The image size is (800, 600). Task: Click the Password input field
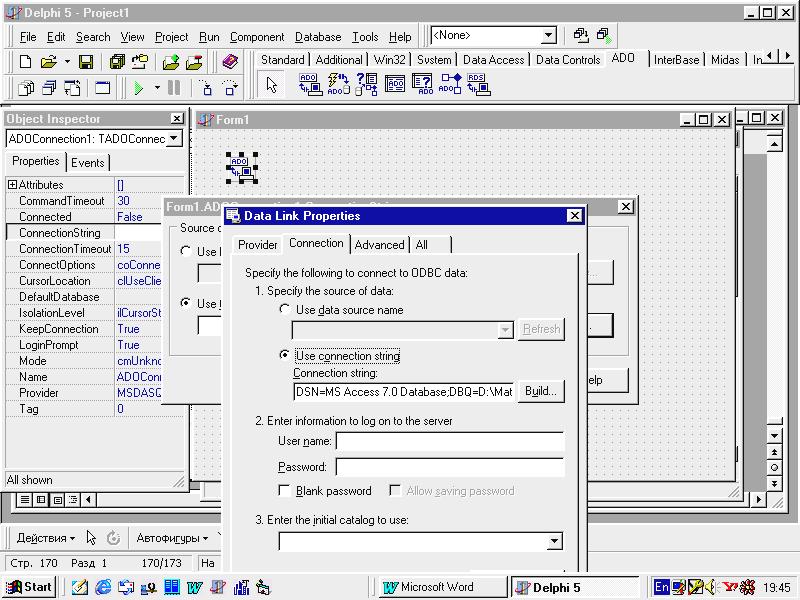(x=449, y=467)
